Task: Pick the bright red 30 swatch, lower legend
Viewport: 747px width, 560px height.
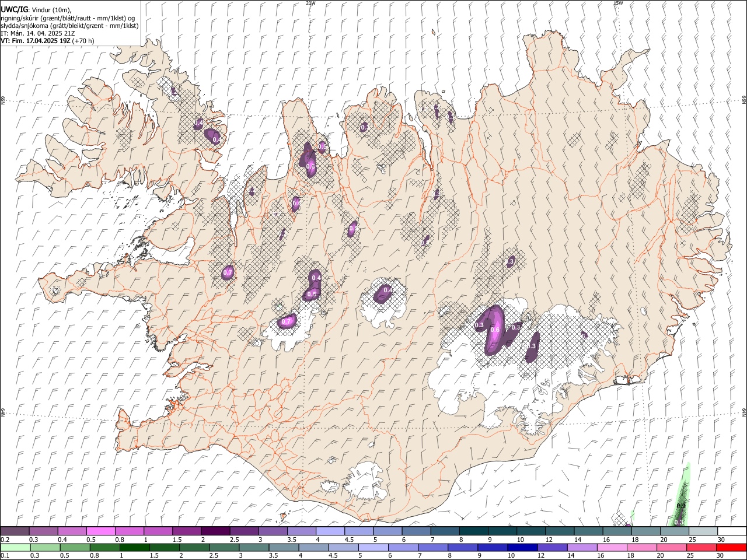Action: (731, 548)
